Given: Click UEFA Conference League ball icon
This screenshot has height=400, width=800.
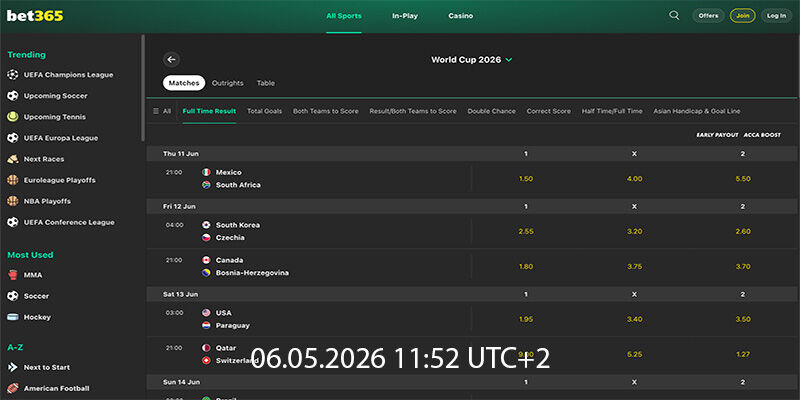Looking at the screenshot, I should 13,222.
